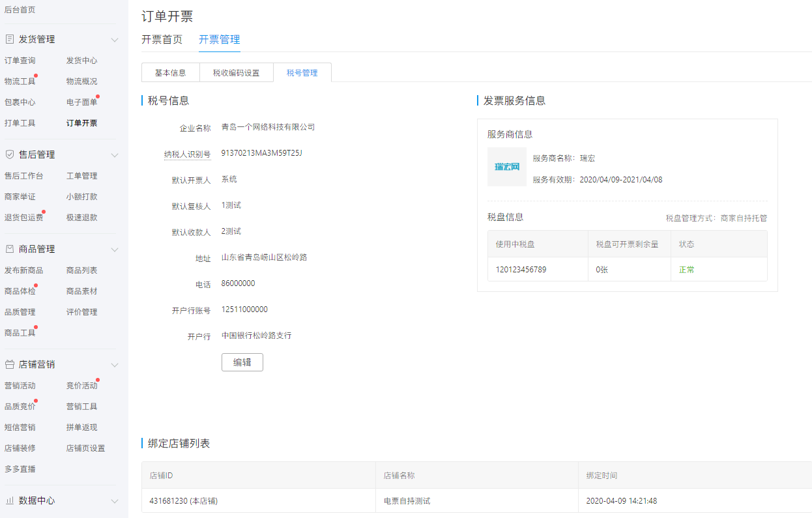Click the 编辑 button
Viewport: 812px width, 518px height.
(242, 362)
